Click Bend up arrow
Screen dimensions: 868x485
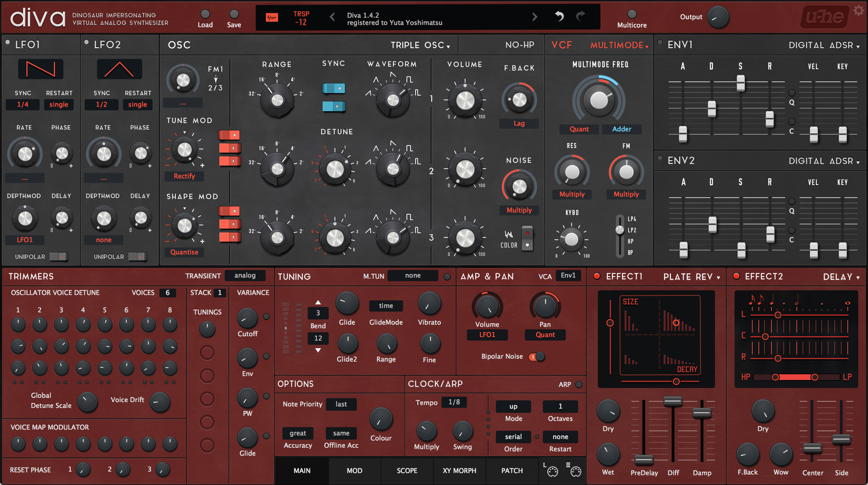pyautogui.click(x=318, y=302)
